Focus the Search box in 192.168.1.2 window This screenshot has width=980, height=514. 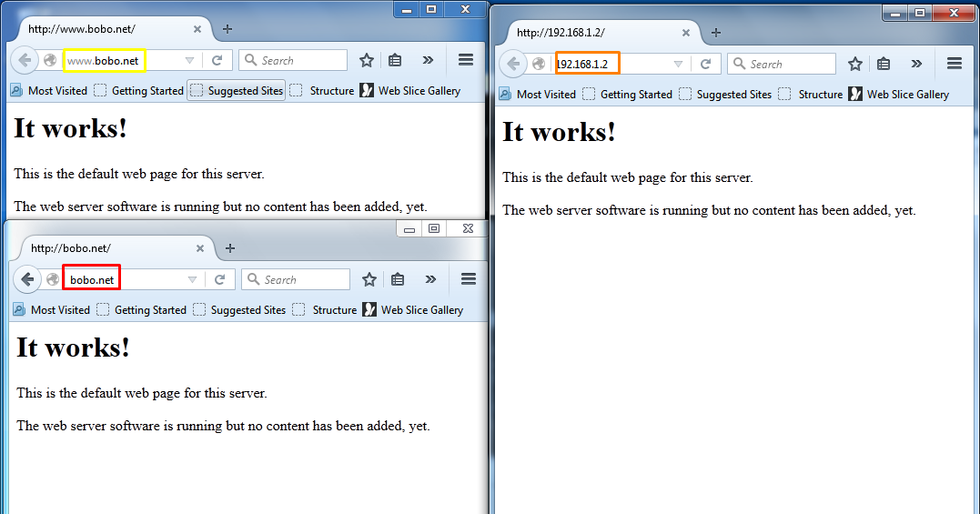(x=782, y=64)
